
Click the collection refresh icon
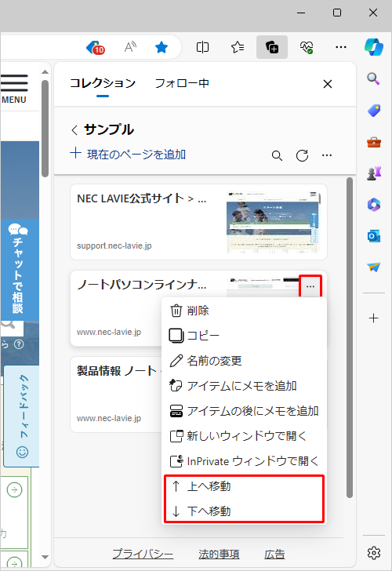302,156
